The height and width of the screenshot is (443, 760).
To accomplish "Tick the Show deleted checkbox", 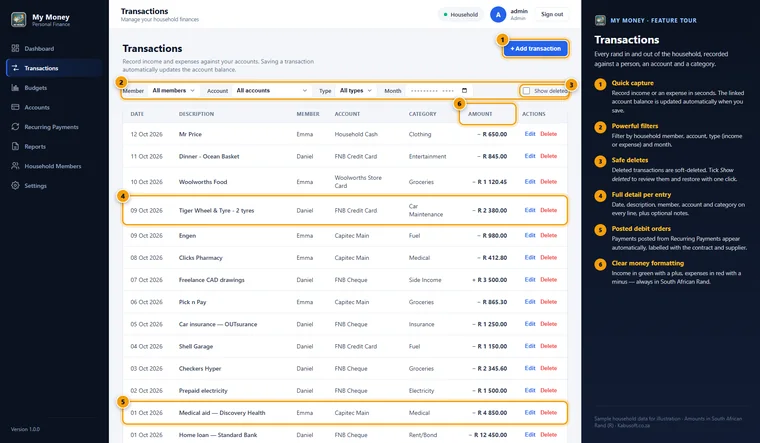I will [526, 91].
